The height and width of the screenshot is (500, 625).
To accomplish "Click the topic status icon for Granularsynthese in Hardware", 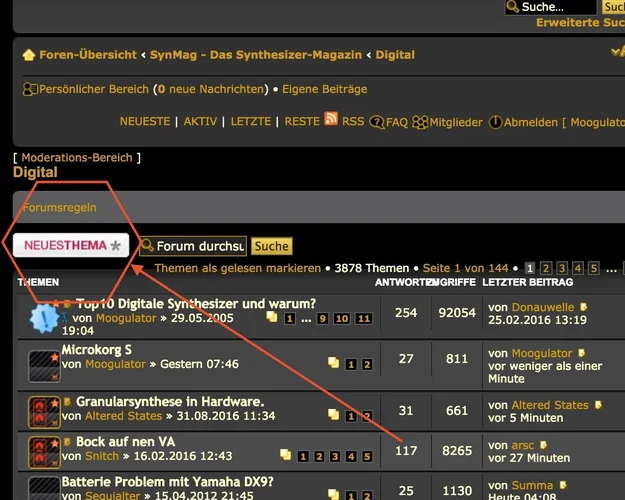I will click(x=44, y=411).
